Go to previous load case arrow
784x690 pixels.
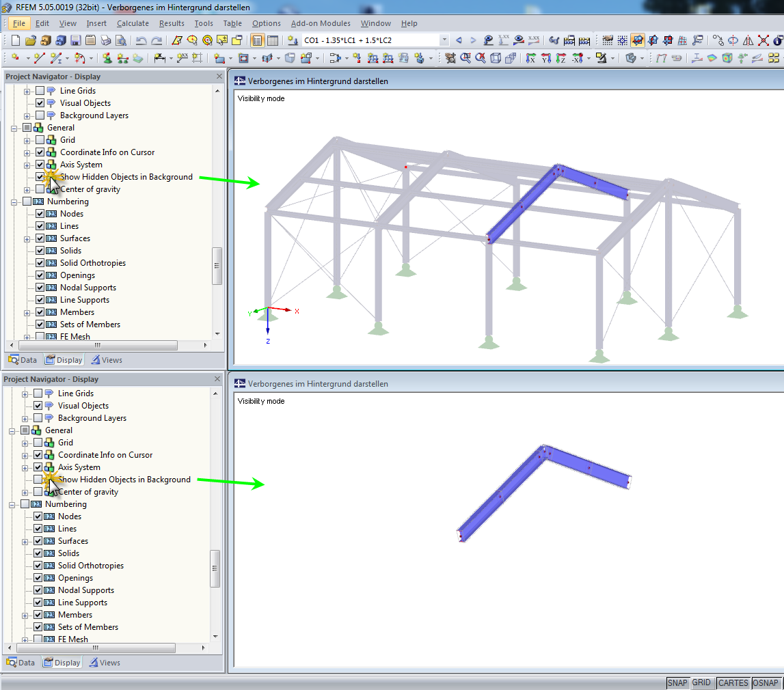[459, 40]
